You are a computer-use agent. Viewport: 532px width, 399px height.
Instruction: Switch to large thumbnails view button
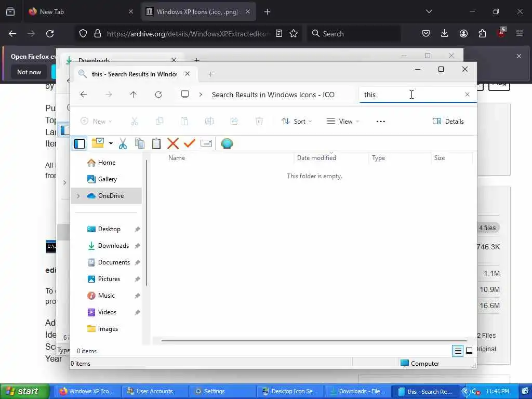point(469,351)
